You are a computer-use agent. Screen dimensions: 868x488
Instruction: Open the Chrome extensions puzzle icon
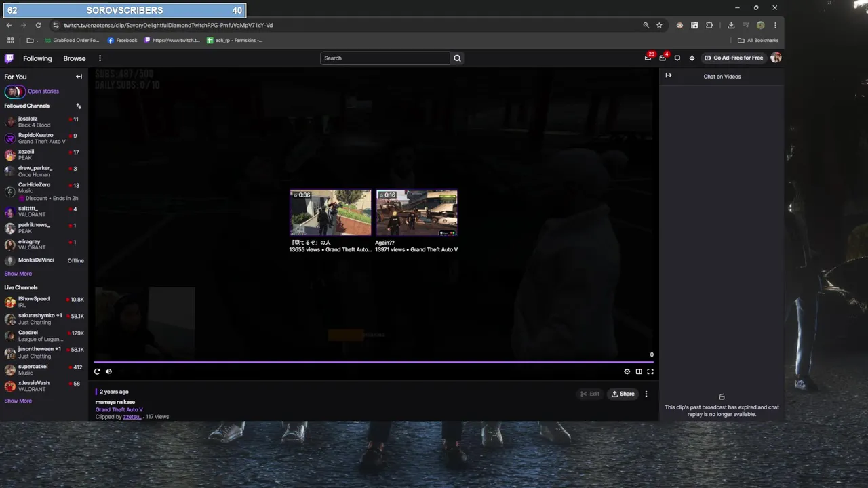point(709,25)
